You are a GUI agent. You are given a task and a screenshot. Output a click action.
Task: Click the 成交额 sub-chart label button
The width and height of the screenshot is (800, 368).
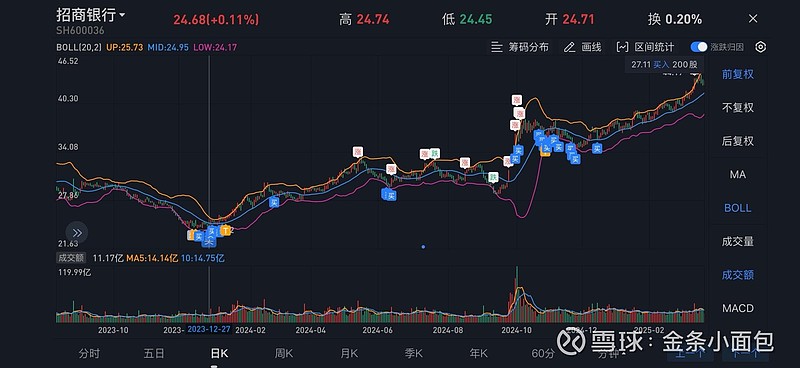coord(71,258)
